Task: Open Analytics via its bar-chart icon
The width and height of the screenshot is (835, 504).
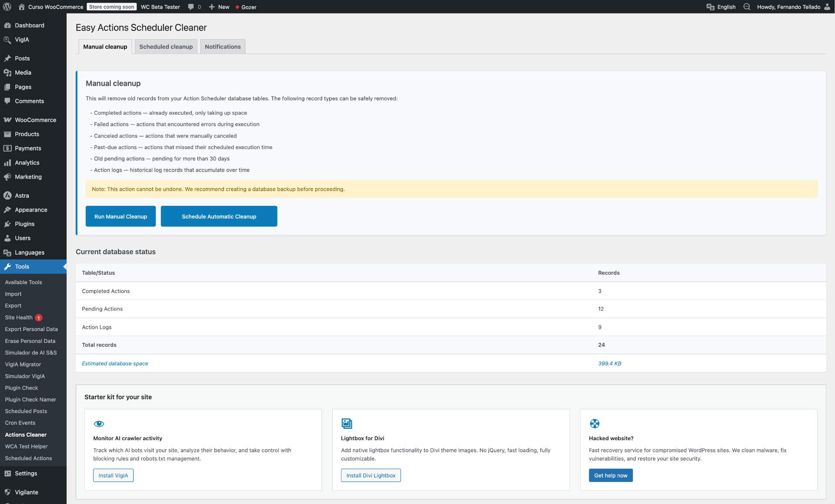Action: point(7,162)
